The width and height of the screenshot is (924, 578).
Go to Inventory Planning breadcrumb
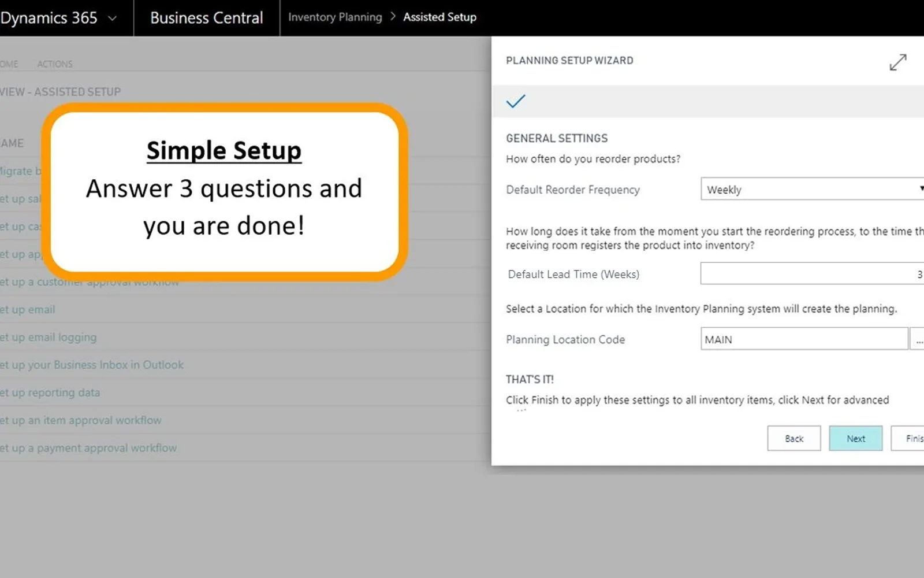pos(335,17)
